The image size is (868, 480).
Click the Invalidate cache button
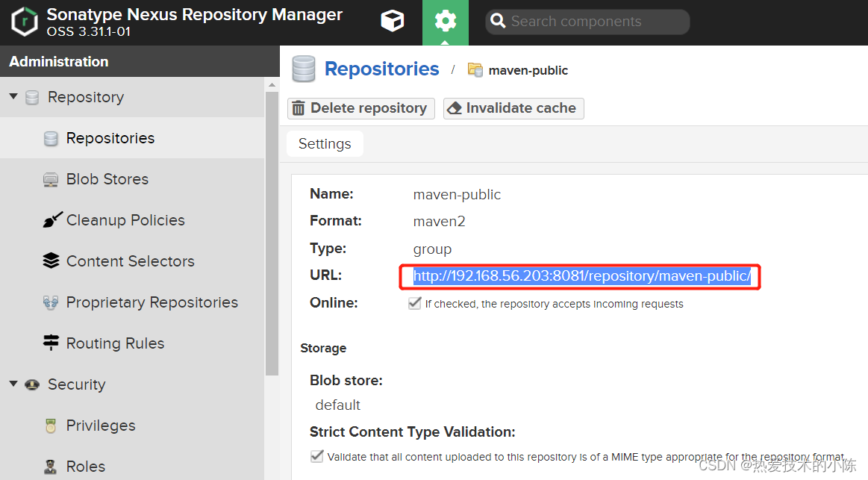[513, 108]
